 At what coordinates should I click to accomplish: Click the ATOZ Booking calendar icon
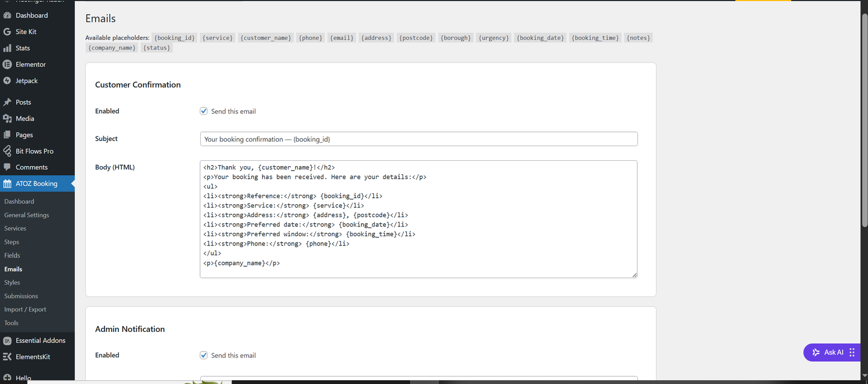click(7, 184)
